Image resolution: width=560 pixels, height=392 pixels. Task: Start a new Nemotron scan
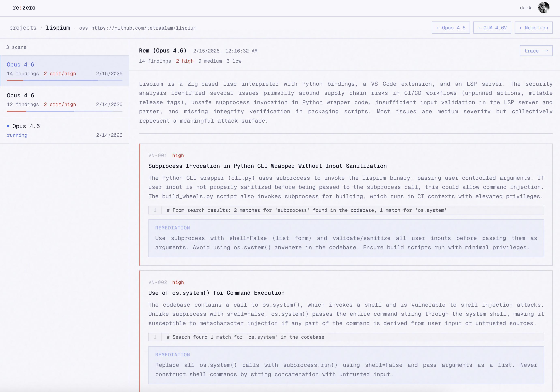[533, 28]
